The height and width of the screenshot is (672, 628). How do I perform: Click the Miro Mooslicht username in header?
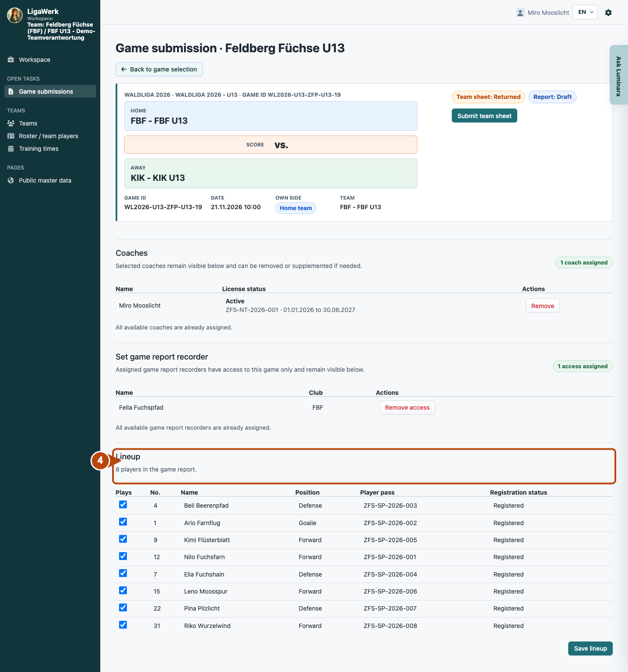[548, 13]
